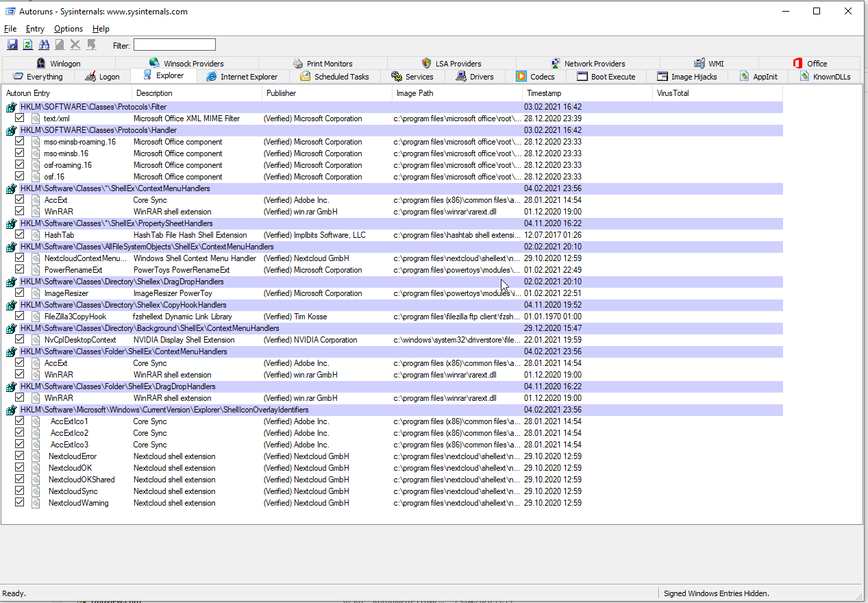The image size is (868, 603).
Task: Open the LSA Providers tab
Action: 451,63
